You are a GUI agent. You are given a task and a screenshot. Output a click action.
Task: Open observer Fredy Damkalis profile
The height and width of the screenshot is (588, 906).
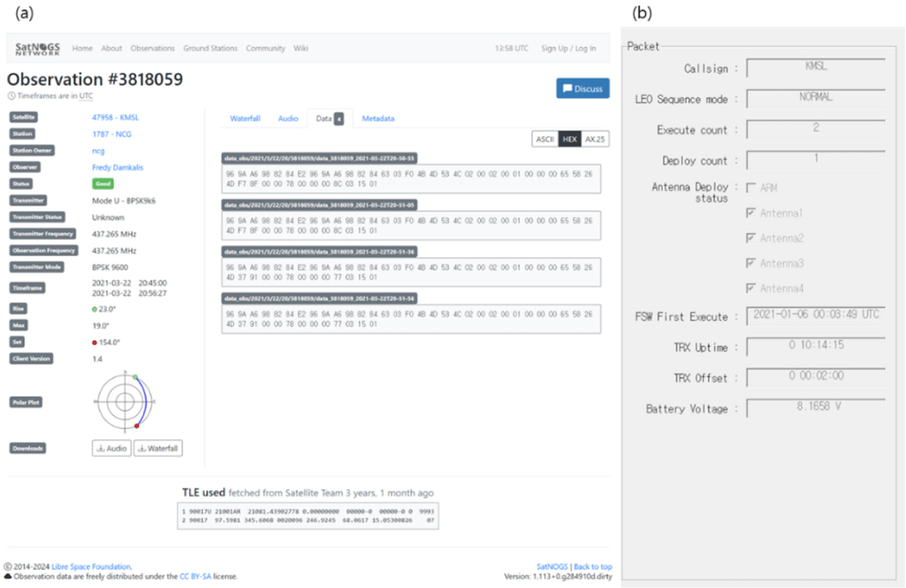pyautogui.click(x=117, y=167)
